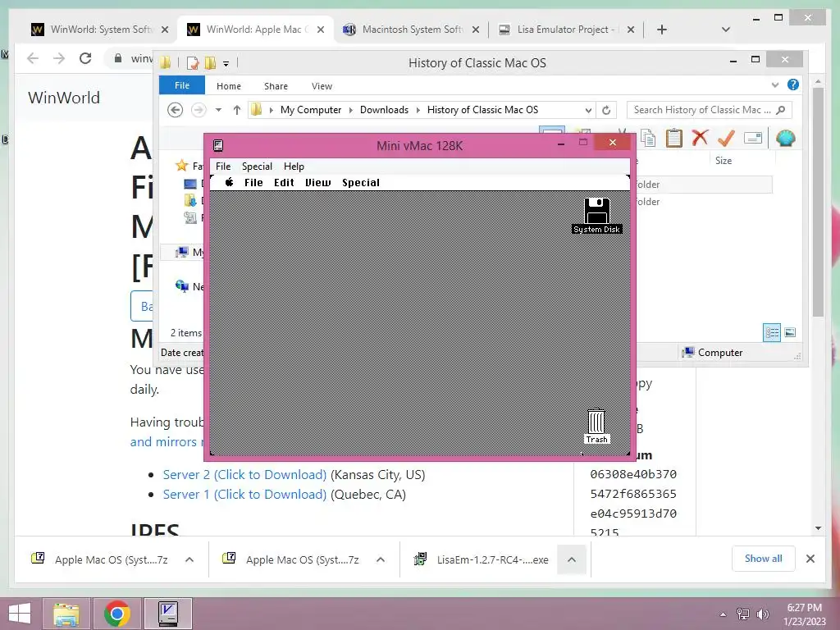Open emulated Mac File menu

point(253,183)
